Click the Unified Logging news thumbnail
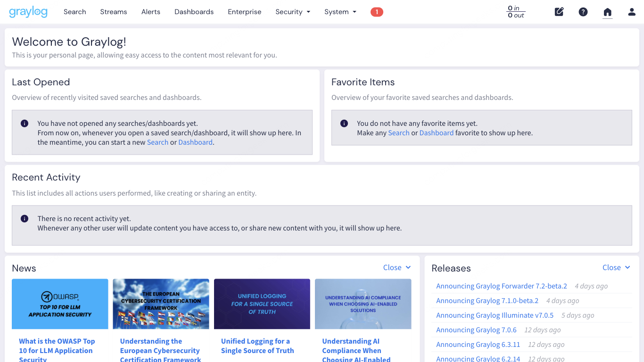 pyautogui.click(x=262, y=304)
